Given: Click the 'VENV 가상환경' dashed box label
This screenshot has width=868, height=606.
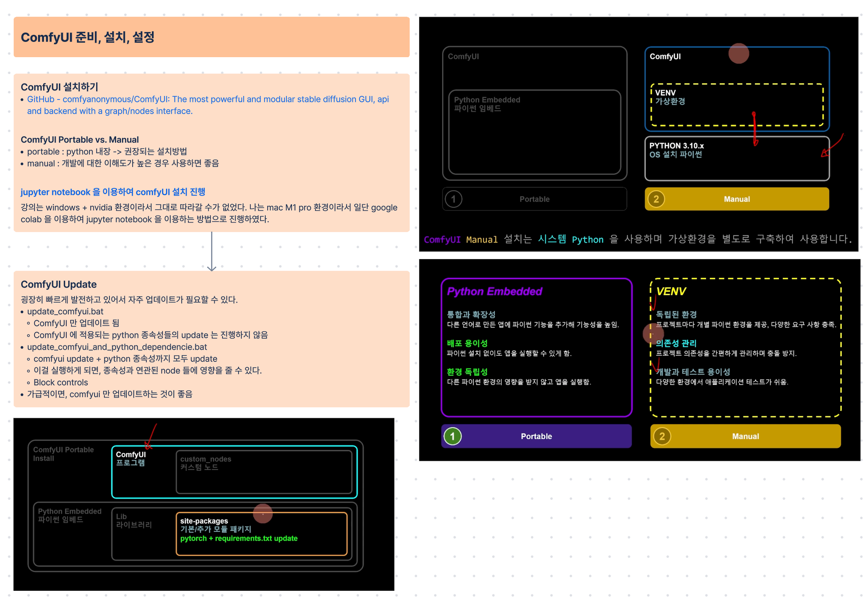Looking at the screenshot, I should click(670, 97).
